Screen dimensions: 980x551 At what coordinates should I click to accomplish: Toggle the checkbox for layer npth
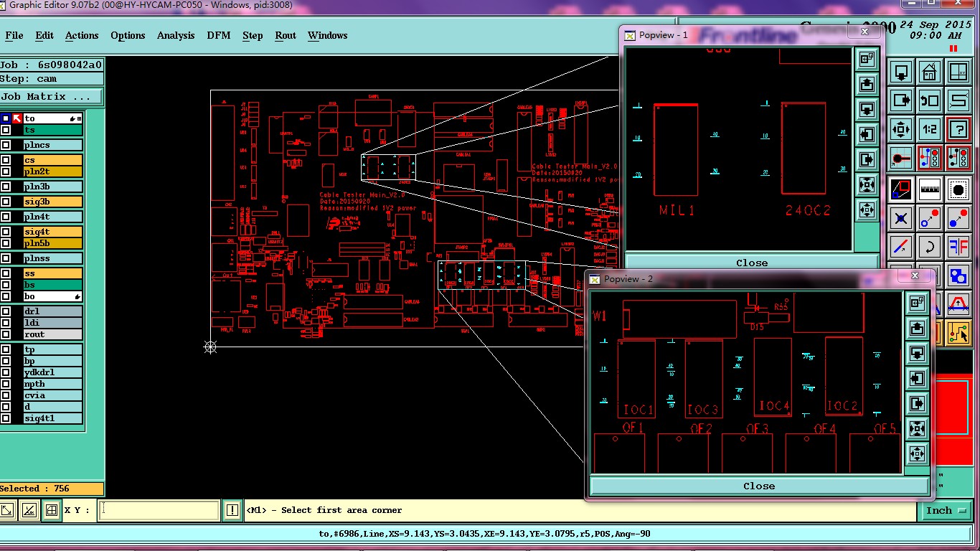point(6,384)
